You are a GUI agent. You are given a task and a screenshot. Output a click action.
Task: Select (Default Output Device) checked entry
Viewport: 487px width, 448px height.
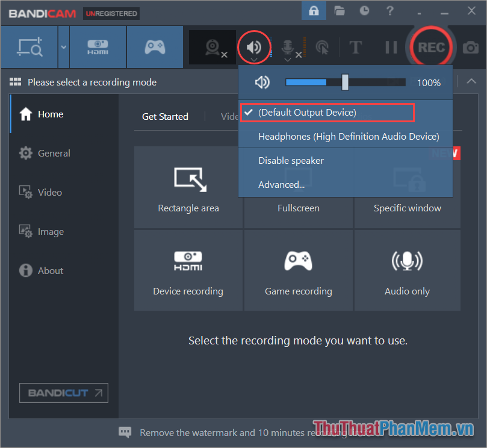point(327,113)
